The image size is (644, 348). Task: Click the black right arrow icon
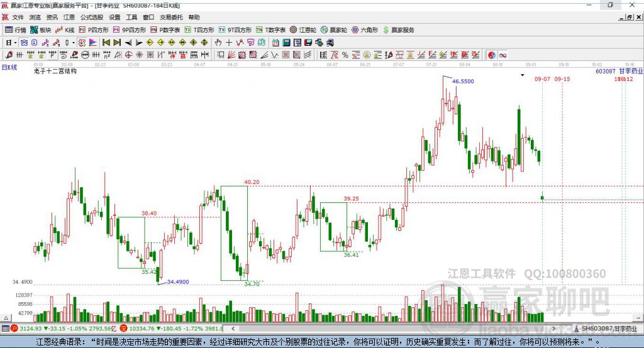coord(139,43)
